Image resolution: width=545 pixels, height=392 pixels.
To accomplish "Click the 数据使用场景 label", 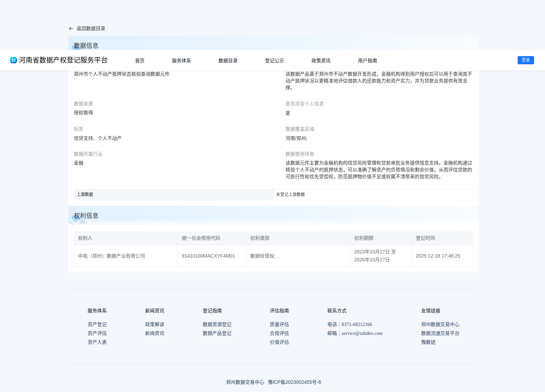I will [300, 154].
